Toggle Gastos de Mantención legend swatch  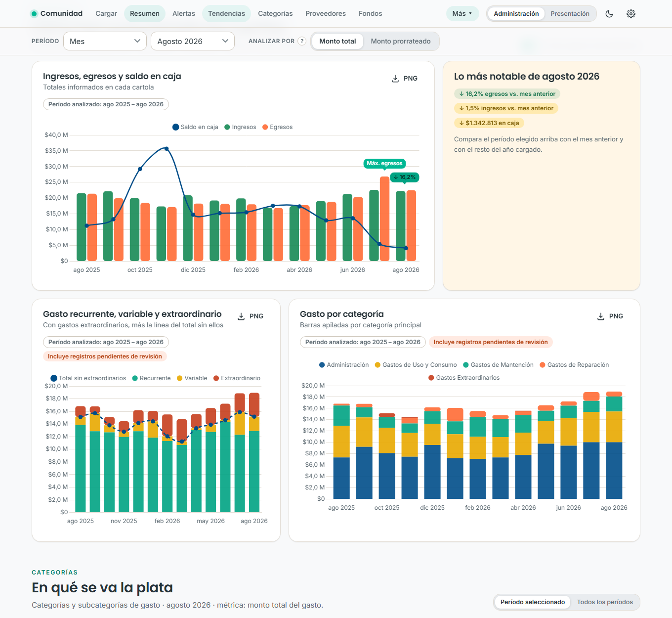point(466,365)
